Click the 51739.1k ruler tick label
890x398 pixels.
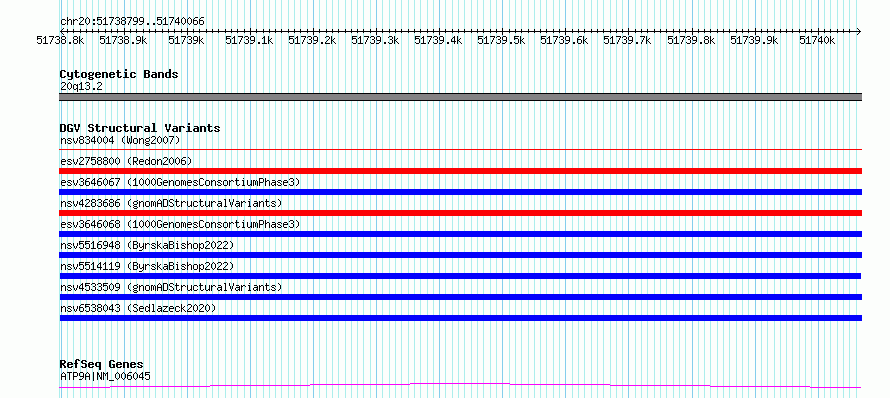click(249, 40)
